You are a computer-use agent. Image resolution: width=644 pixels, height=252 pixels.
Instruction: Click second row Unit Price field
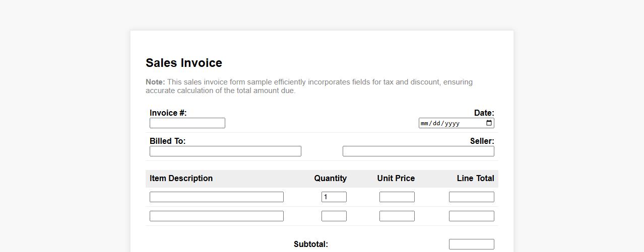pyautogui.click(x=397, y=216)
